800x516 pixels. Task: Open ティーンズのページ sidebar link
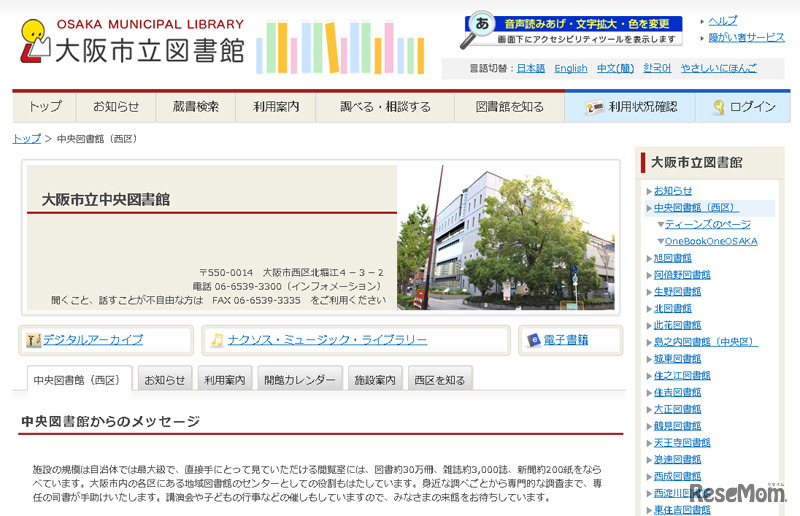[x=708, y=225]
